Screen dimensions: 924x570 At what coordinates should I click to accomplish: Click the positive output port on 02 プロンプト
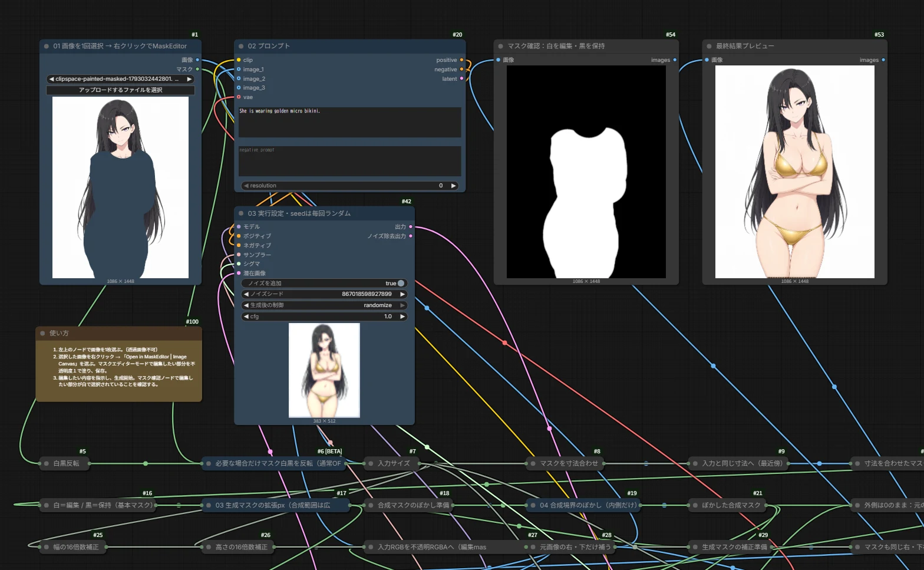[x=461, y=60]
